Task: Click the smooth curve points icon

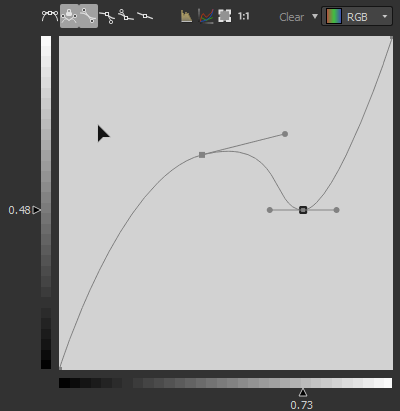Action: [x=50, y=16]
